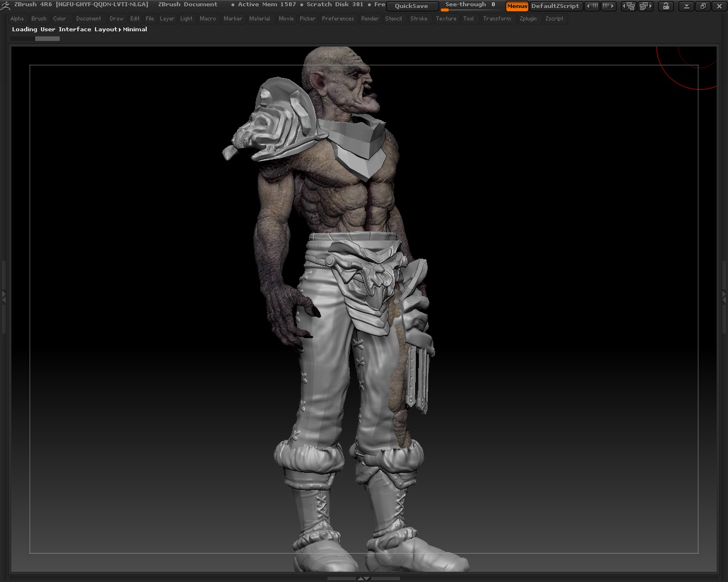Toggle the Menus button off
Viewport: 728px width, 582px height.
click(517, 6)
